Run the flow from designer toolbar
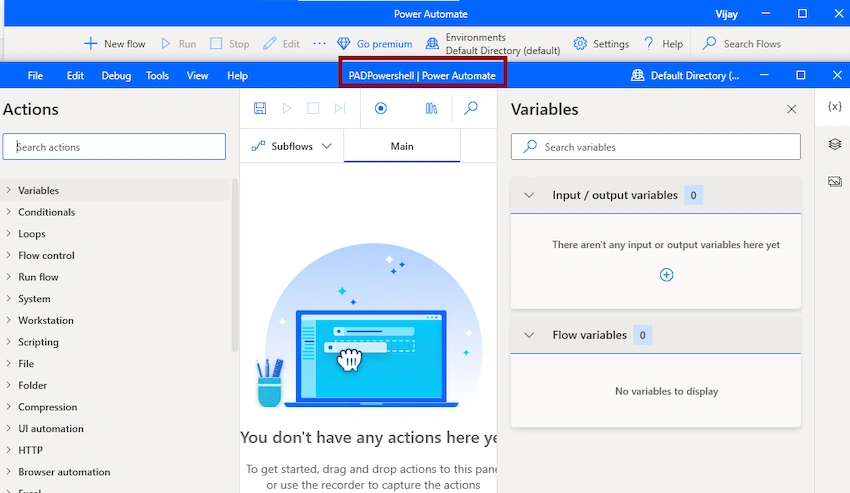The height and width of the screenshot is (493, 850). coord(287,108)
